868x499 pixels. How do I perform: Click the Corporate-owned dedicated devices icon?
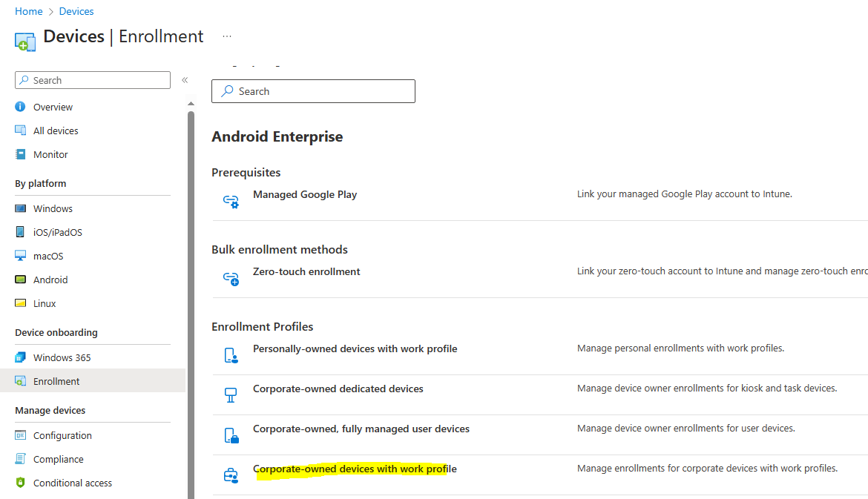[x=231, y=394]
